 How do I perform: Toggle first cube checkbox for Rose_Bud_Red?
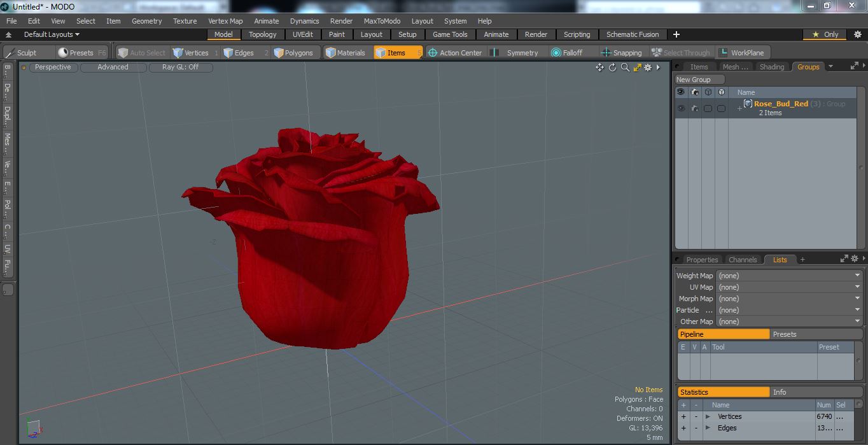tap(708, 108)
